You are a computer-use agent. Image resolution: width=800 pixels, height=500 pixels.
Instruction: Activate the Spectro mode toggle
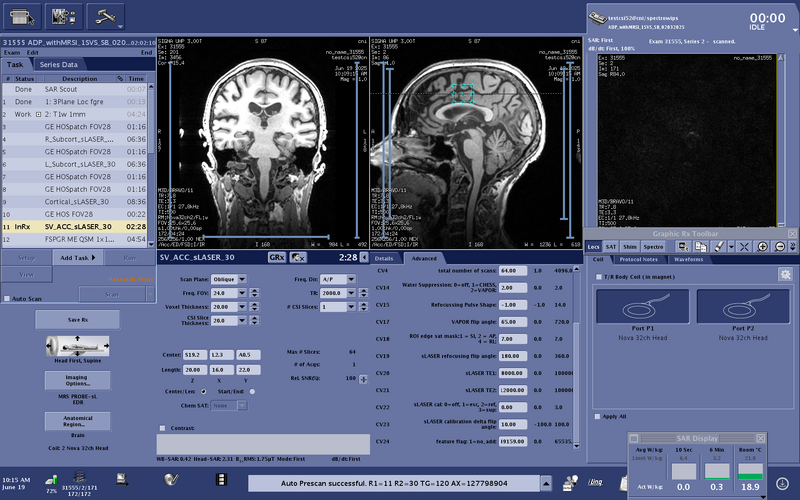click(653, 246)
